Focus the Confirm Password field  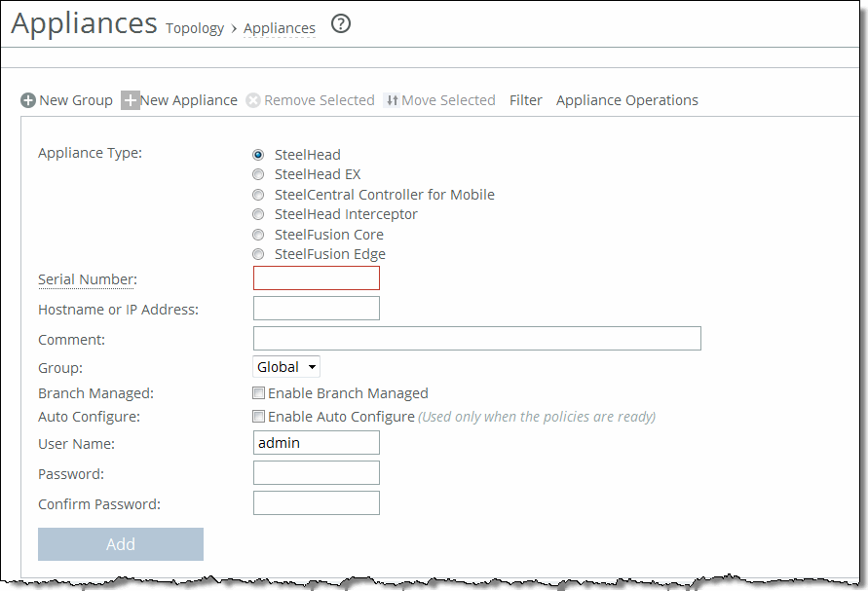[x=317, y=503]
